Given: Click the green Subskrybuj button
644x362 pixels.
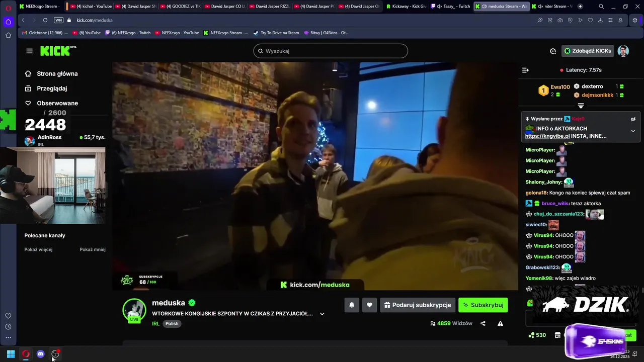Looking at the screenshot, I should click(483, 305).
